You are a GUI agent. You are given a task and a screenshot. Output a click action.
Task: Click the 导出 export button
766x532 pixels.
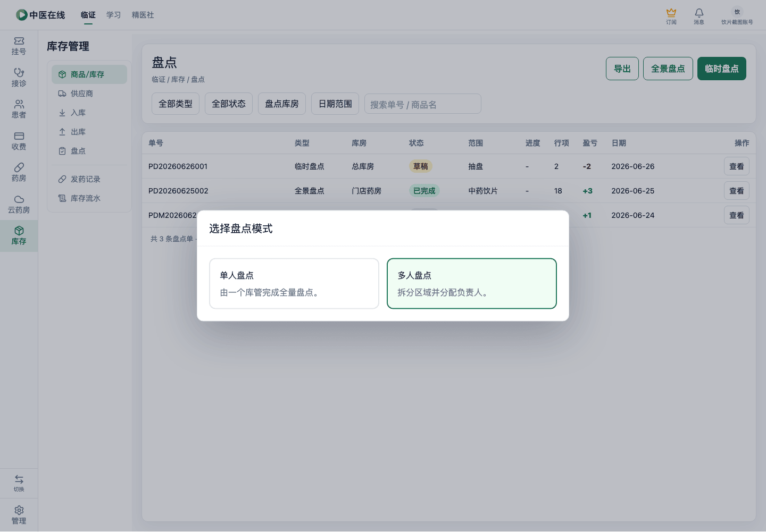622,69
